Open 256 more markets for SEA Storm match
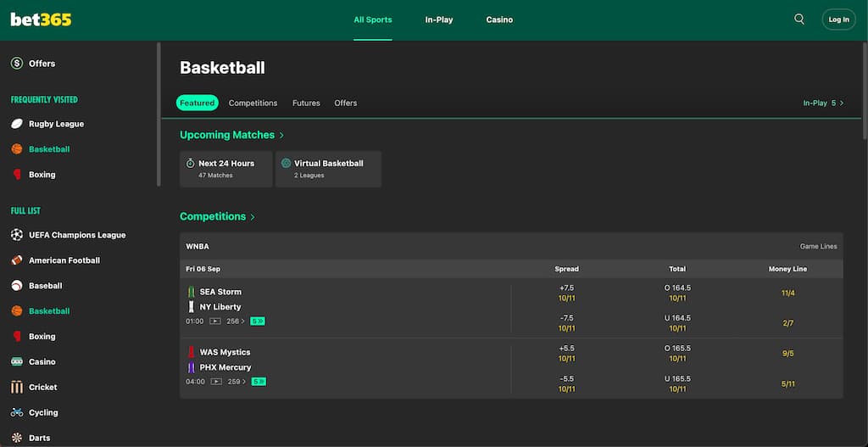 coord(236,321)
